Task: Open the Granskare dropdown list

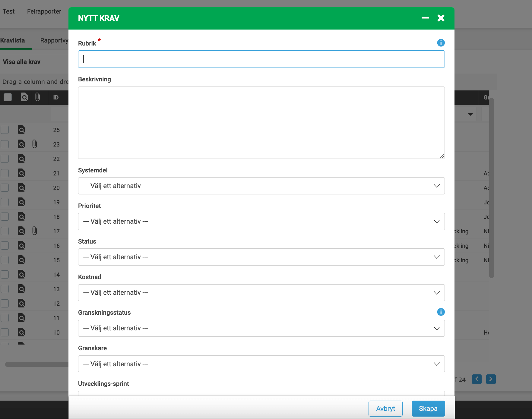Action: (261, 364)
